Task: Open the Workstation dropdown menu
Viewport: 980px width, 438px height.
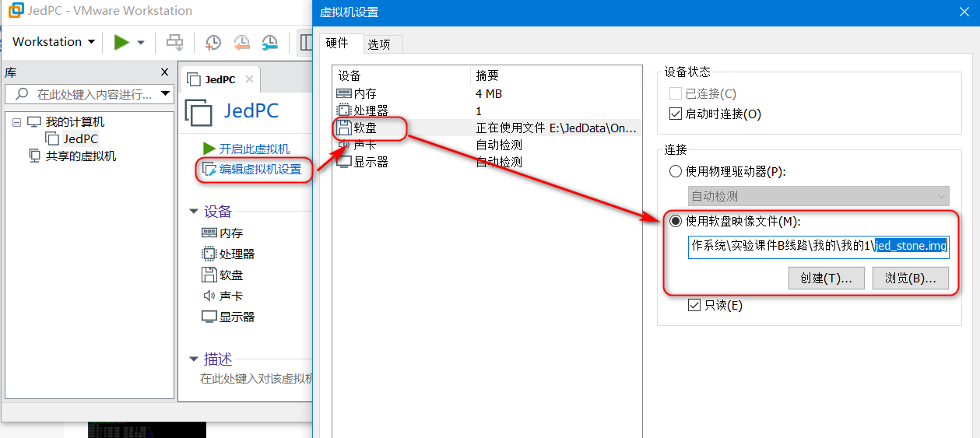Action: (x=54, y=42)
